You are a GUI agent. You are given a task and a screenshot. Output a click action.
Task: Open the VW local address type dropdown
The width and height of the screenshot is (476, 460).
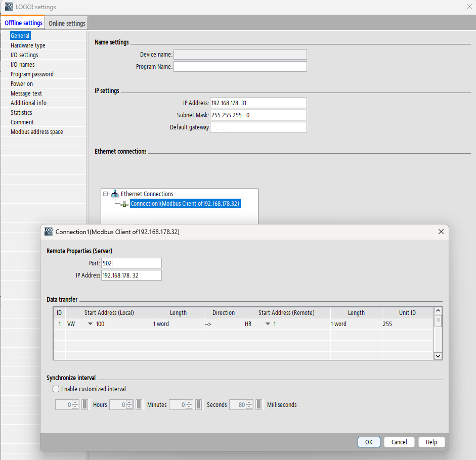(91, 324)
